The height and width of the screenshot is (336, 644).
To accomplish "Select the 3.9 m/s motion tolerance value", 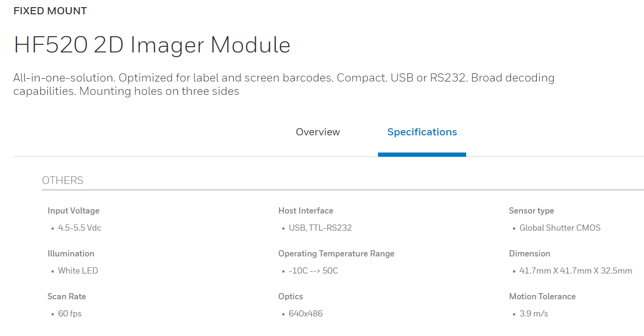I will coord(534,314).
